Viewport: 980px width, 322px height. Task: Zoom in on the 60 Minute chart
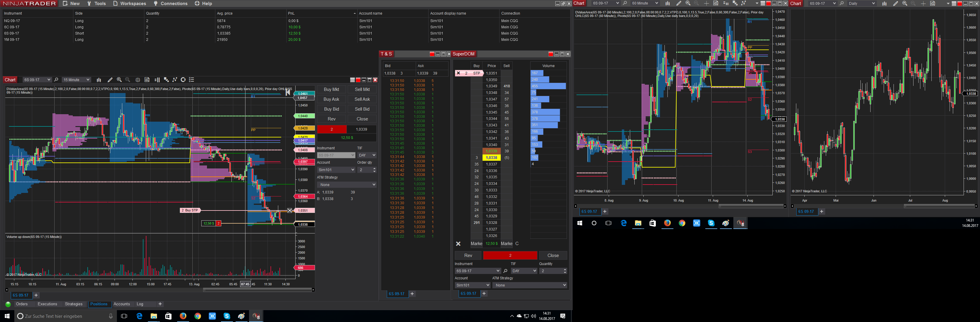(688, 3)
